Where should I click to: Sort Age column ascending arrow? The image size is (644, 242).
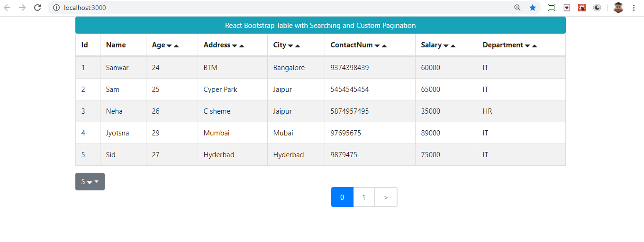coord(176,46)
